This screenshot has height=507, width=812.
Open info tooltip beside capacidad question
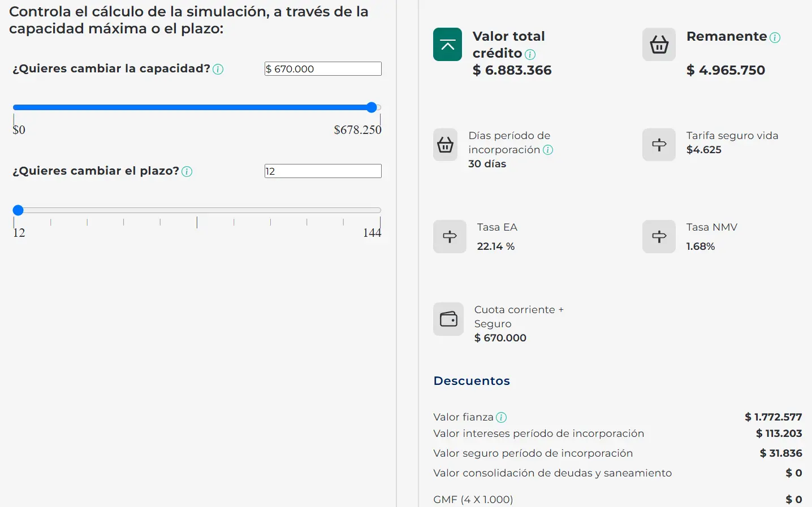(218, 70)
